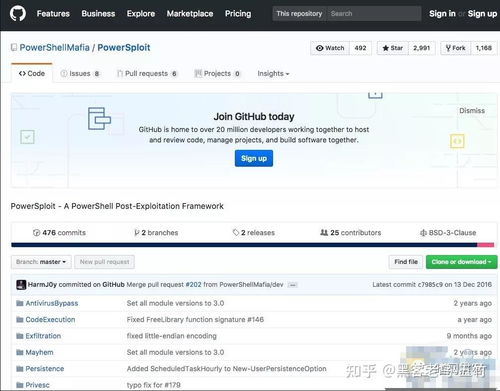500x391 pixels.
Task: Show the 2 releases tag link
Action: (x=254, y=233)
